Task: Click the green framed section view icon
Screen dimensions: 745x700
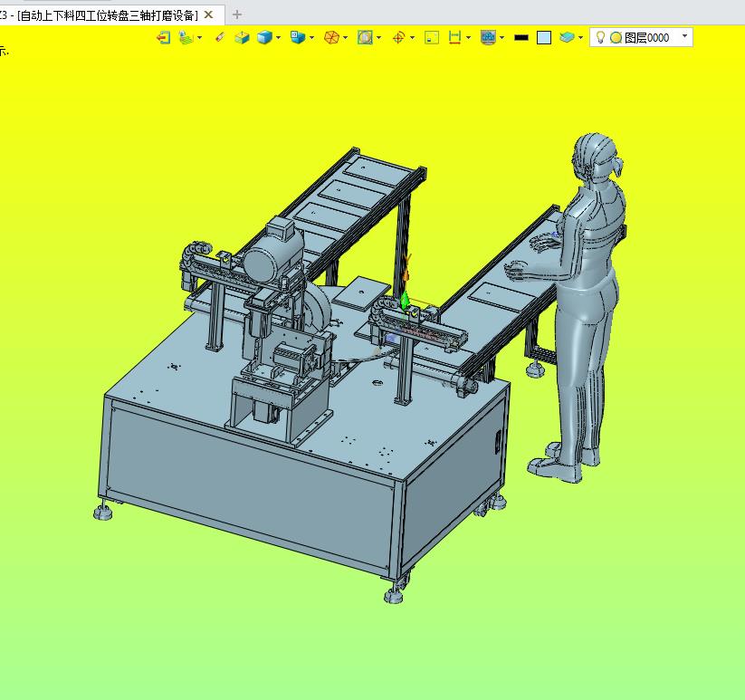Action: (x=365, y=37)
